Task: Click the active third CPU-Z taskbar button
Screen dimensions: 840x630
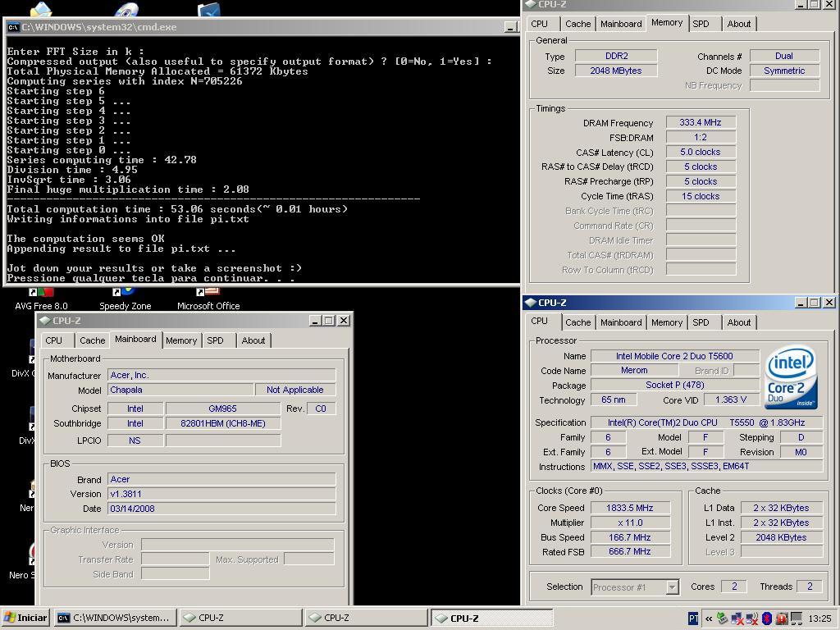Action: click(492, 618)
